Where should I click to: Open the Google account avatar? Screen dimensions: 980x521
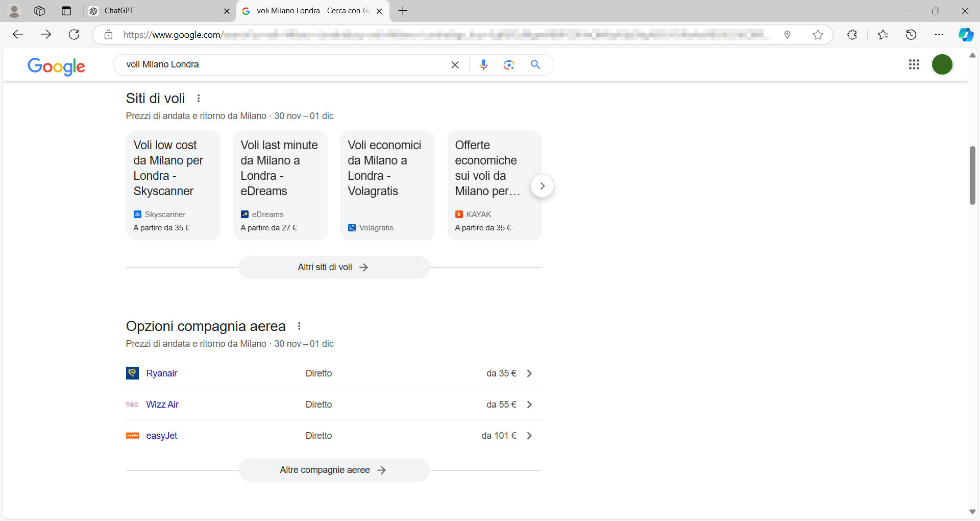click(x=942, y=64)
